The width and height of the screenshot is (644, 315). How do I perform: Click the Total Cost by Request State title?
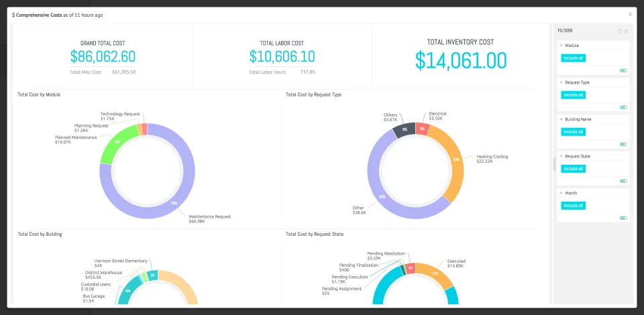coord(315,234)
